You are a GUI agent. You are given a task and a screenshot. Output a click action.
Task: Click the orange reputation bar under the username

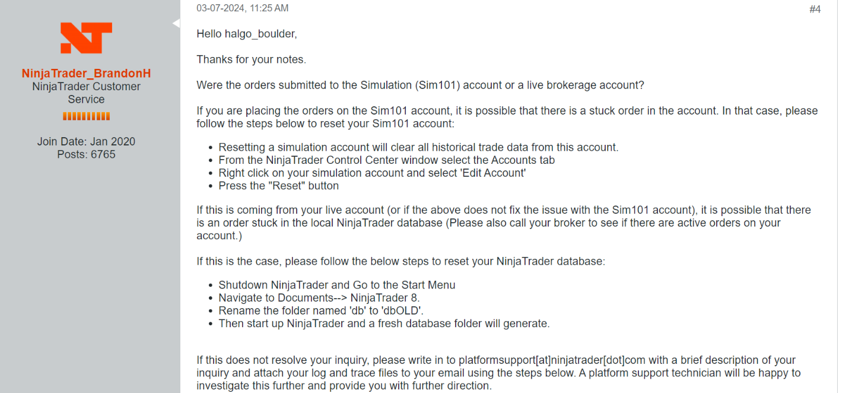86,116
